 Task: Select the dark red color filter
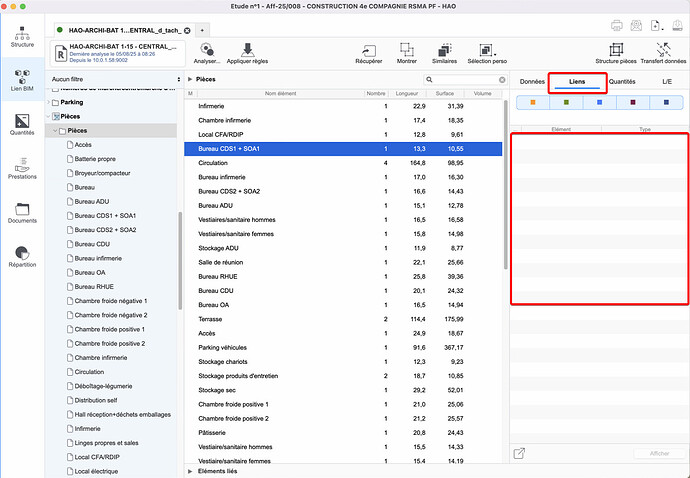[x=633, y=102]
